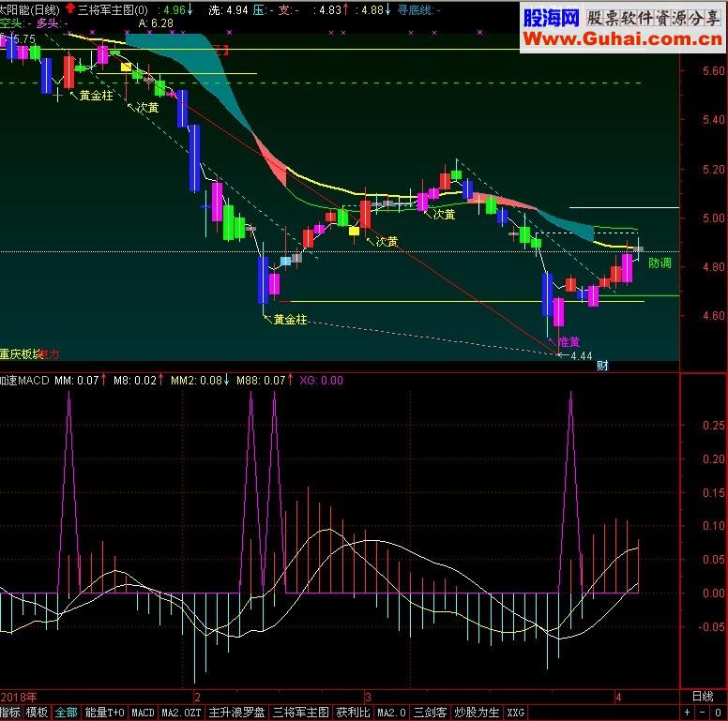Viewport: 728px width, 721px height.
Task: Click month marker 4 on the time axis
Action: [618, 697]
